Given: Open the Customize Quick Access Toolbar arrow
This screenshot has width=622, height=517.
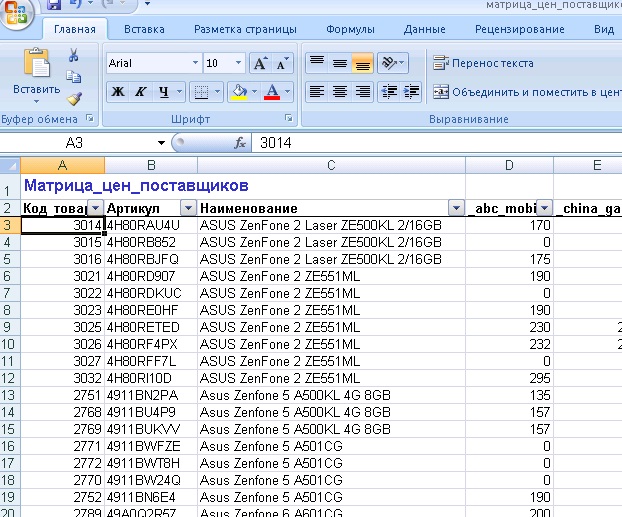Looking at the screenshot, I should 147,4.
